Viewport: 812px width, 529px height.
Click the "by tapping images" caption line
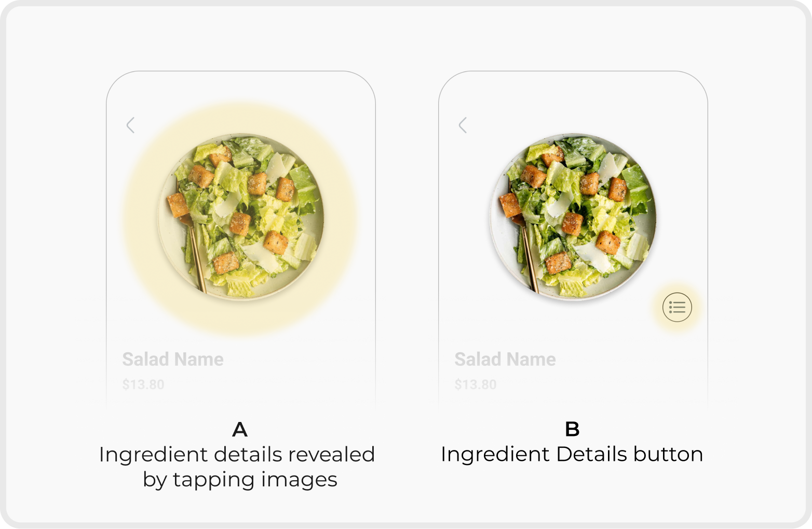coord(240,479)
